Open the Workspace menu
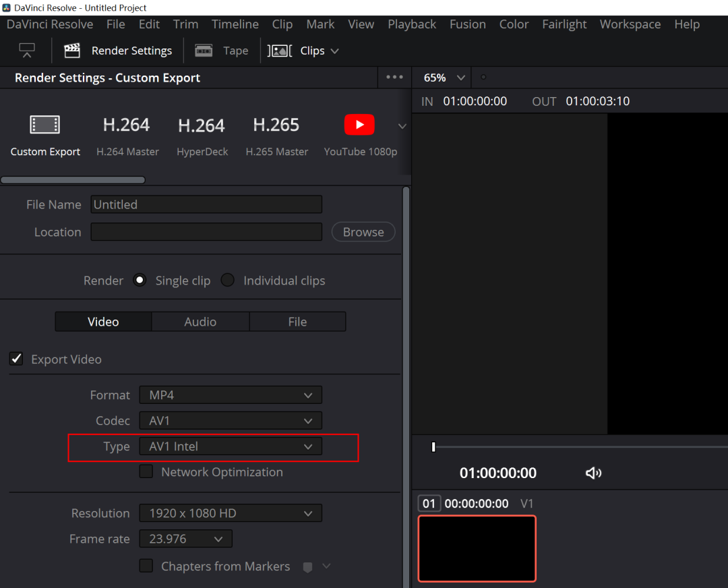This screenshot has width=728, height=588. pyautogui.click(x=630, y=24)
